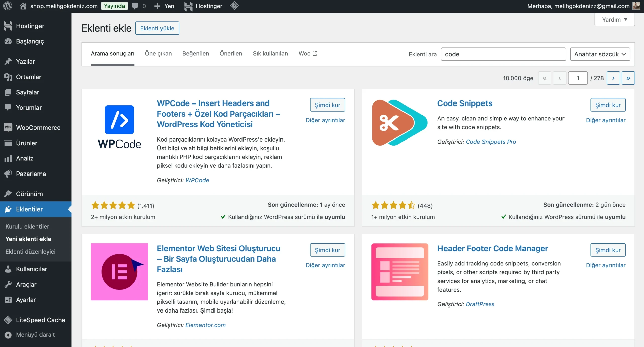
Task: Open the Elementor.com developer link
Action: 206,325
